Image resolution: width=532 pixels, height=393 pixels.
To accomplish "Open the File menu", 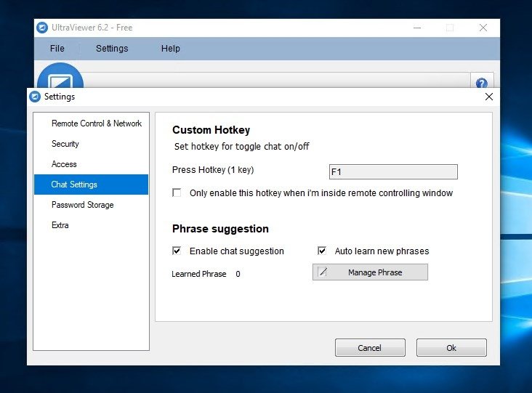I will (57, 49).
